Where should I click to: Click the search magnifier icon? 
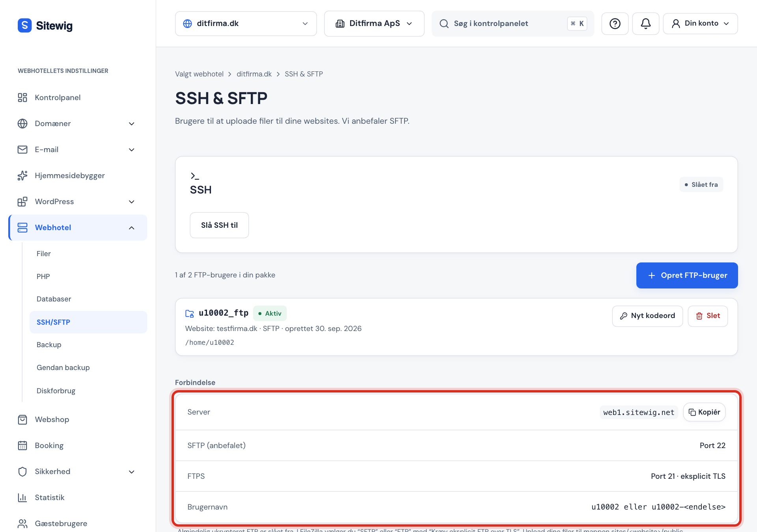(444, 24)
